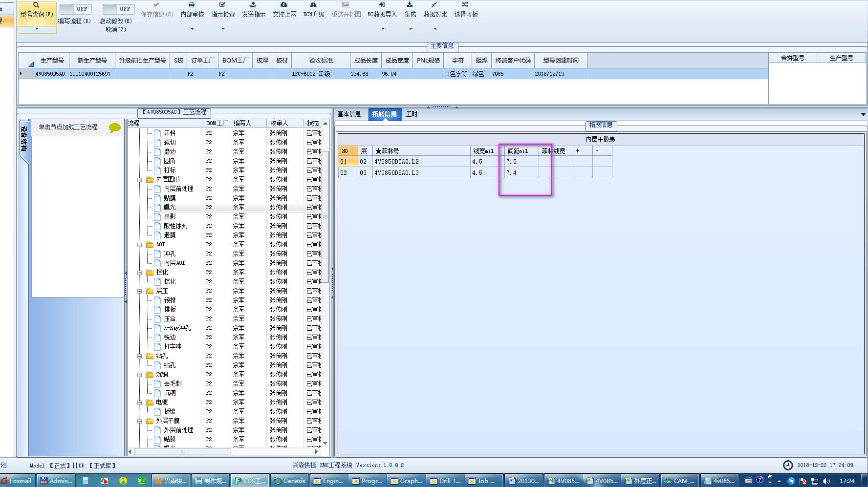Open dropdown arrow under 指示检查
Image resolution: width=868 pixels, height=487 pixels.
(x=223, y=29)
